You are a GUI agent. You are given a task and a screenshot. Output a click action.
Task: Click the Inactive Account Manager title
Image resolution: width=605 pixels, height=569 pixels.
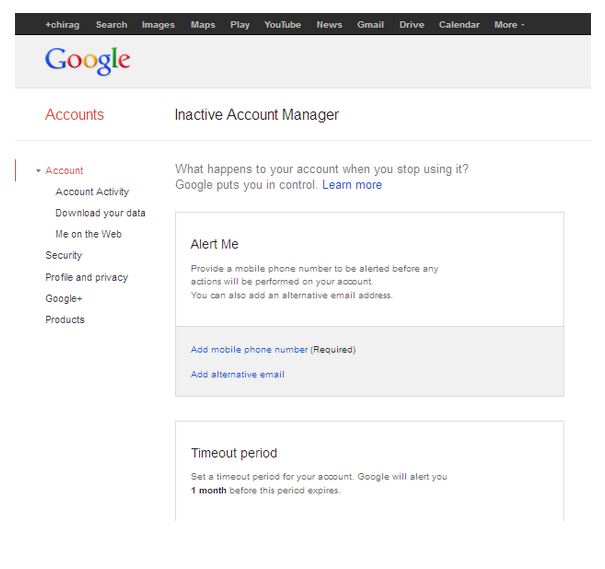pyautogui.click(x=257, y=115)
